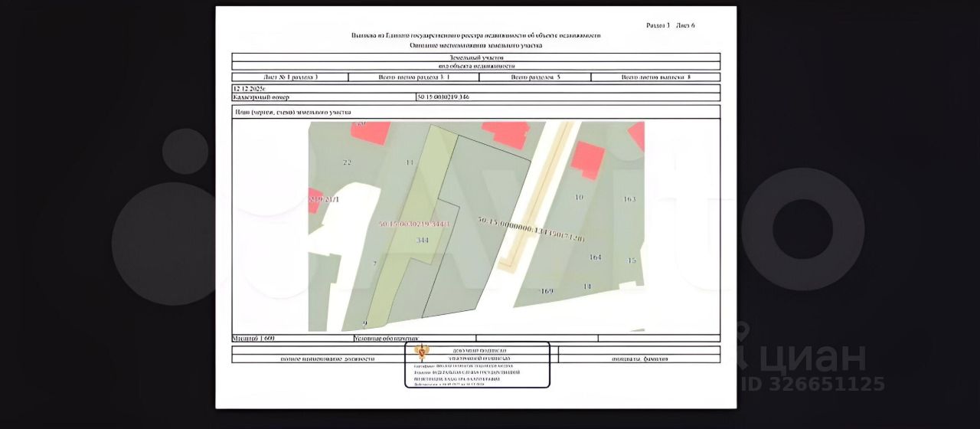Click the 'Масштаб 1:600' scale cell
980x429 pixels.
292,338
